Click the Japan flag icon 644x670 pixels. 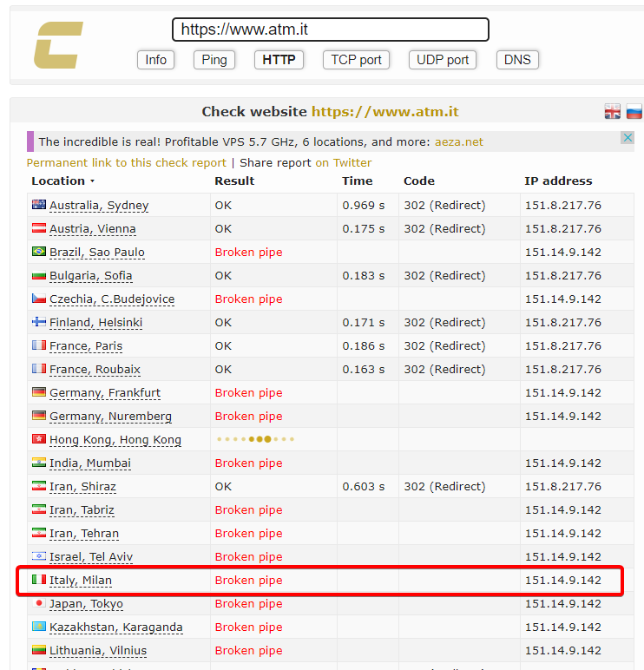point(39,603)
